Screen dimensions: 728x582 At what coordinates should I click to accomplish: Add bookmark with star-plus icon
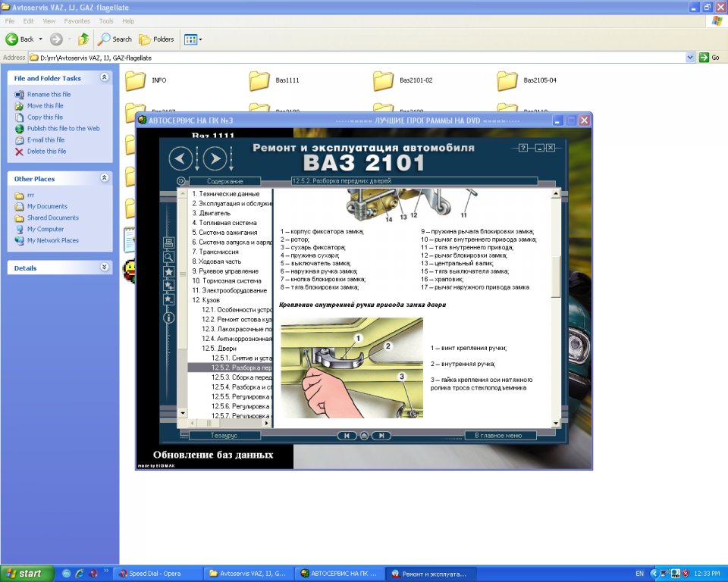(x=168, y=286)
